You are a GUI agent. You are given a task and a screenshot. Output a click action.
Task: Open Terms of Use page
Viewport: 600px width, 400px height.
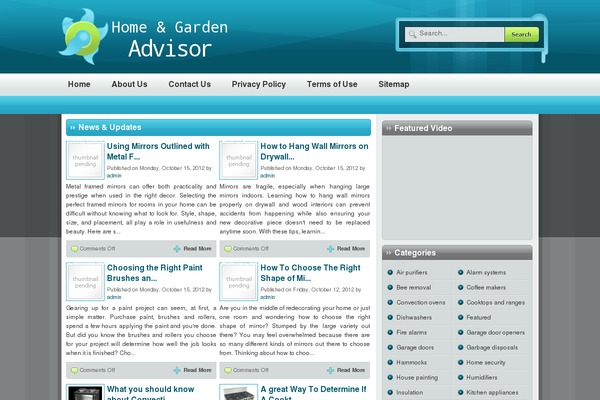click(332, 84)
